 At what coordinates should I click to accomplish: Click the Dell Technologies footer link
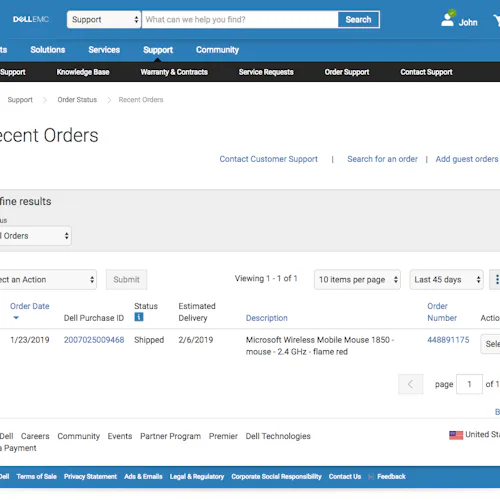[x=278, y=436]
